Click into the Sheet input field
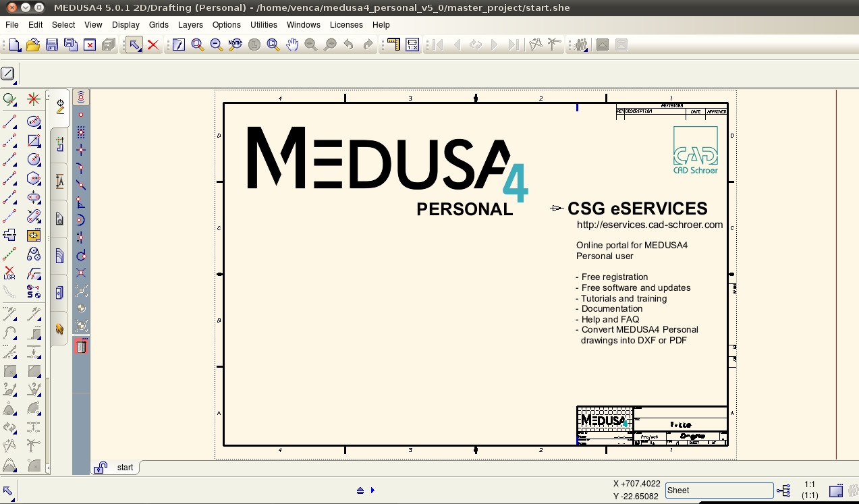The height and width of the screenshot is (504, 859). [719, 491]
